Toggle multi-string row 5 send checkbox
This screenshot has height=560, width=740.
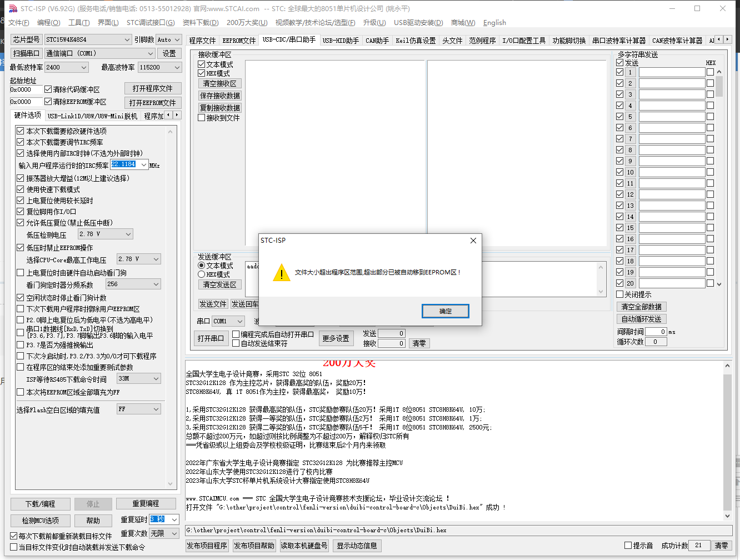tap(620, 117)
